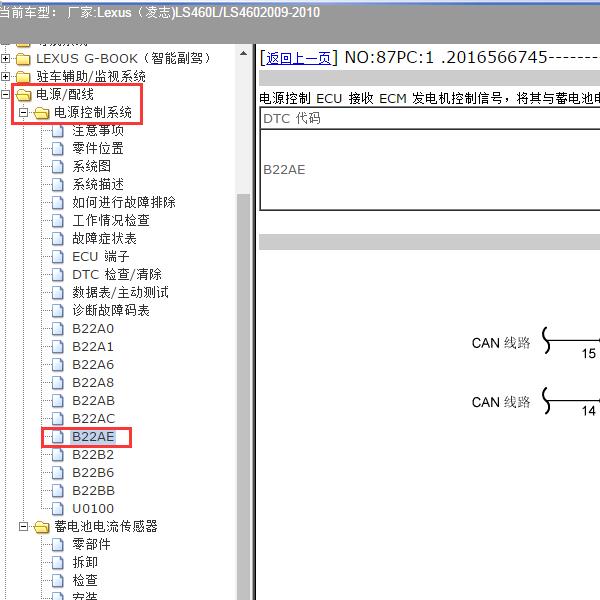Collapse the 电源/配线 folder
The height and width of the screenshot is (600, 600).
[6, 95]
